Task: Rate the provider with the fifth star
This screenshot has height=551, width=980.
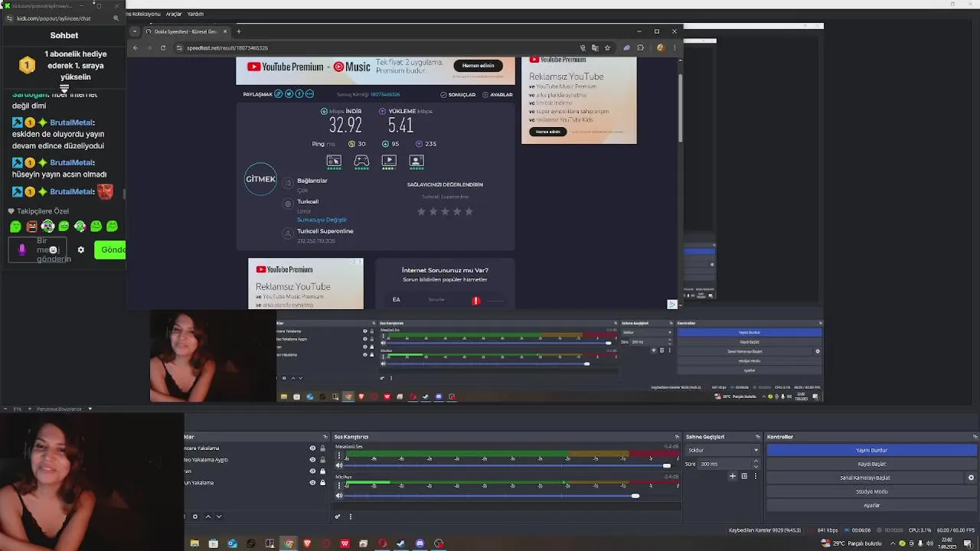Action: [469, 211]
